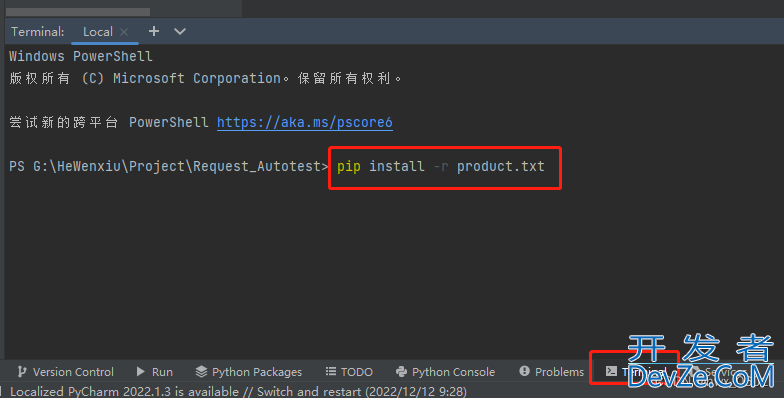This screenshot has height=398, width=784.
Task: Open the Problems tool window
Action: click(552, 372)
